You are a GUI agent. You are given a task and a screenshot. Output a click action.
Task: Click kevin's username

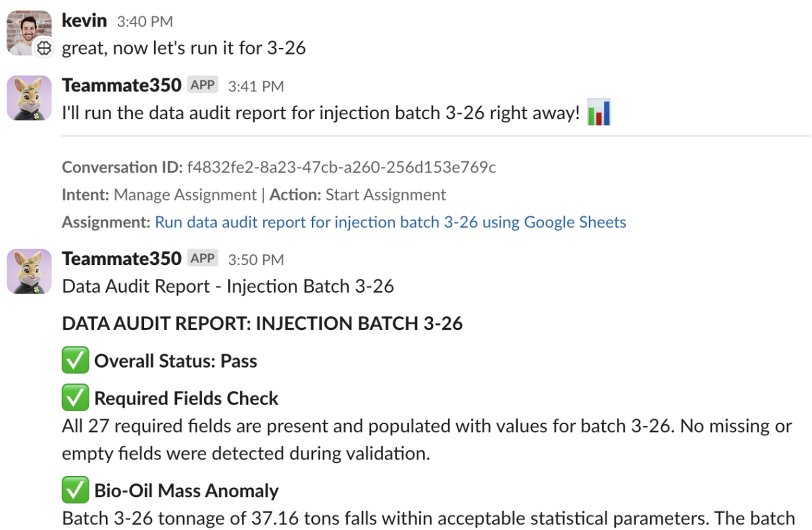(x=84, y=20)
